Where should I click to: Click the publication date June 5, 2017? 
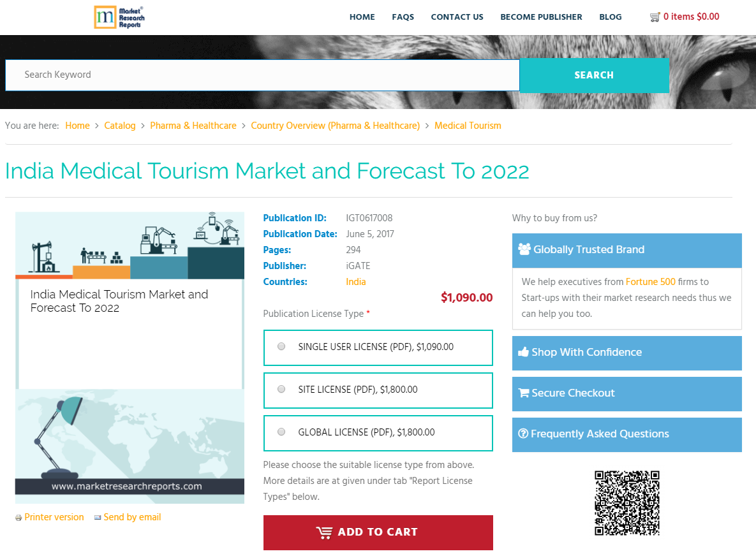click(x=370, y=234)
